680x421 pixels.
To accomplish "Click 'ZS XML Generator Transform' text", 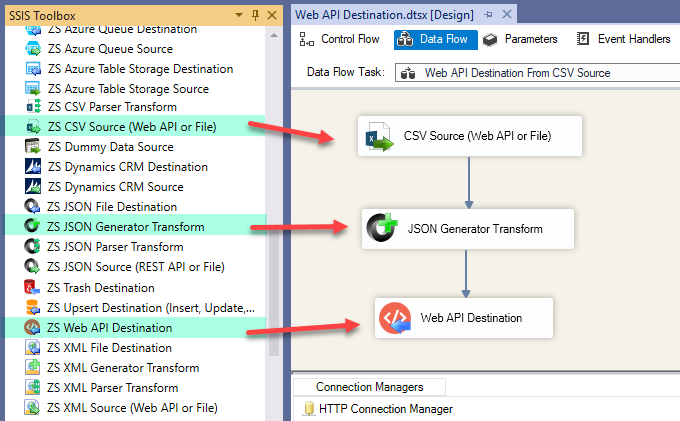I will (x=123, y=367).
